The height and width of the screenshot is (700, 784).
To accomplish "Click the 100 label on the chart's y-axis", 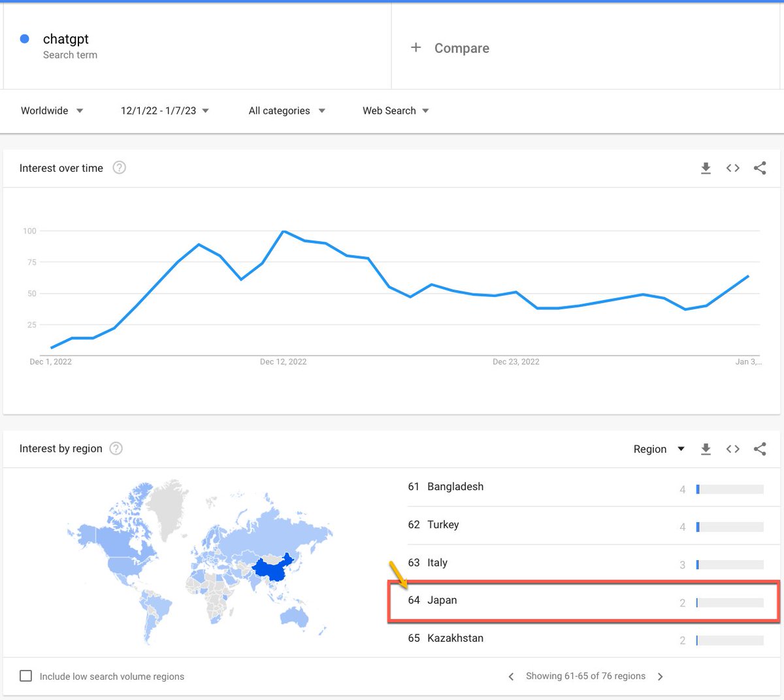I will 29,231.
